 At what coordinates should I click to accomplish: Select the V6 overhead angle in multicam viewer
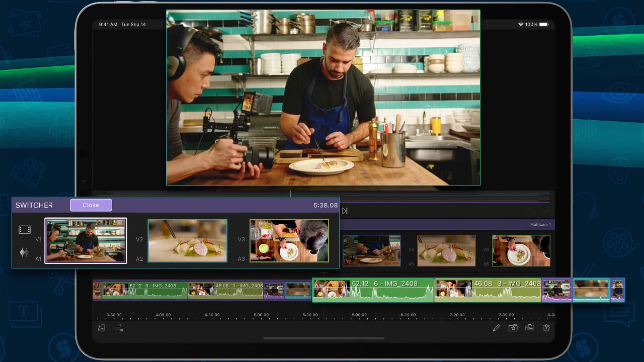[521, 250]
